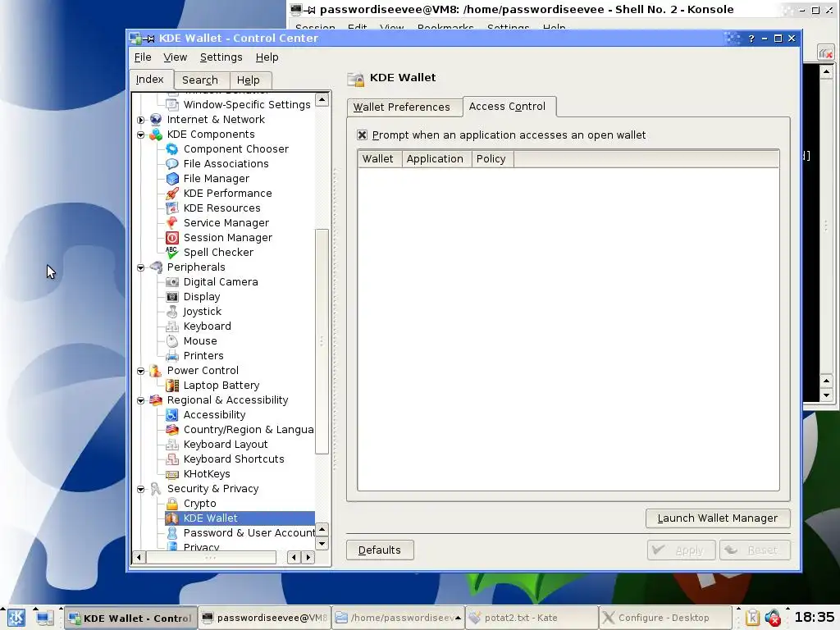
Task: Click the Policy column header
Action: 492,159
